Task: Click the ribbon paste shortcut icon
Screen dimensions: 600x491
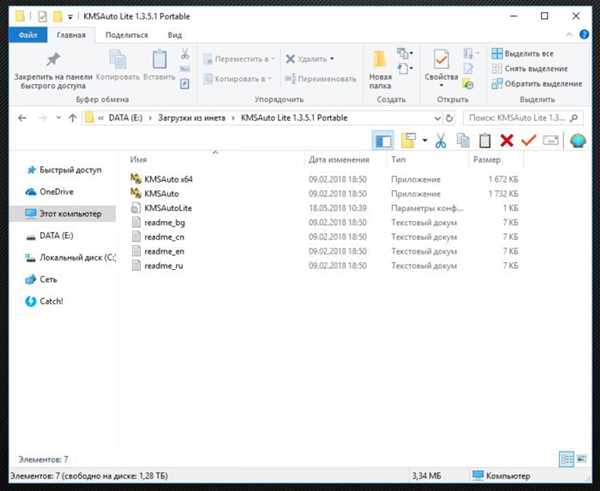Action: [x=184, y=84]
